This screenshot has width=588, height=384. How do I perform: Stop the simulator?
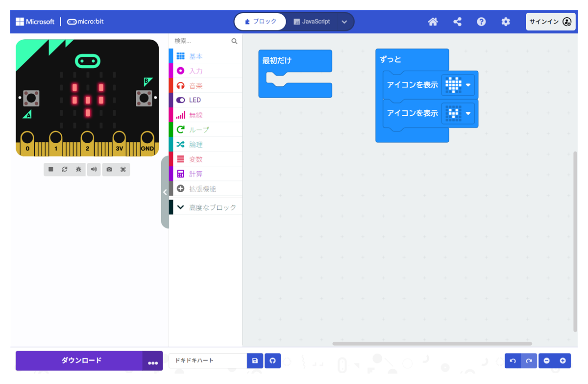coord(50,169)
